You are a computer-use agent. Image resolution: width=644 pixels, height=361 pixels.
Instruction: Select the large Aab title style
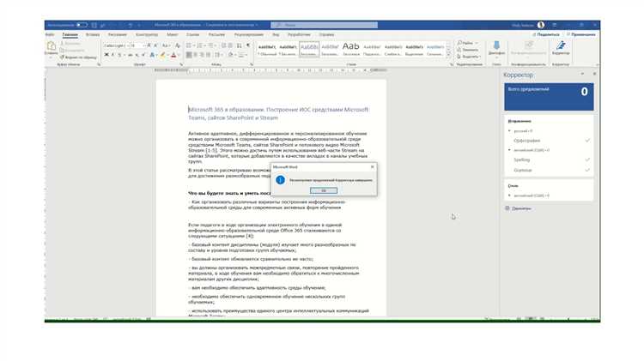click(x=350, y=50)
